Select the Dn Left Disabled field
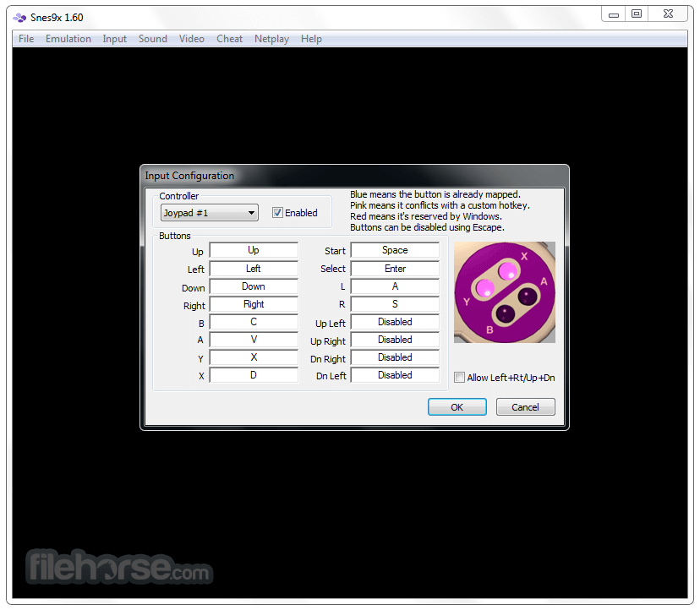 coord(395,375)
